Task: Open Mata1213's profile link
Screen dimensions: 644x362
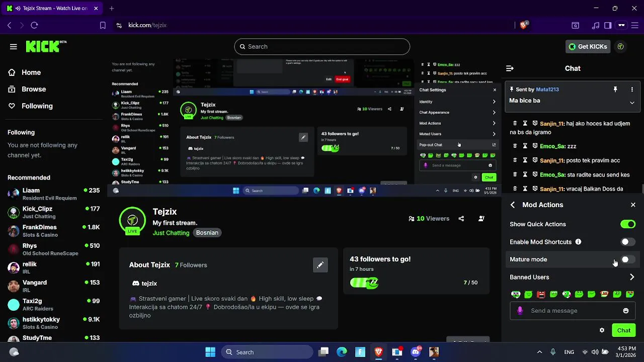Action: pos(547,89)
